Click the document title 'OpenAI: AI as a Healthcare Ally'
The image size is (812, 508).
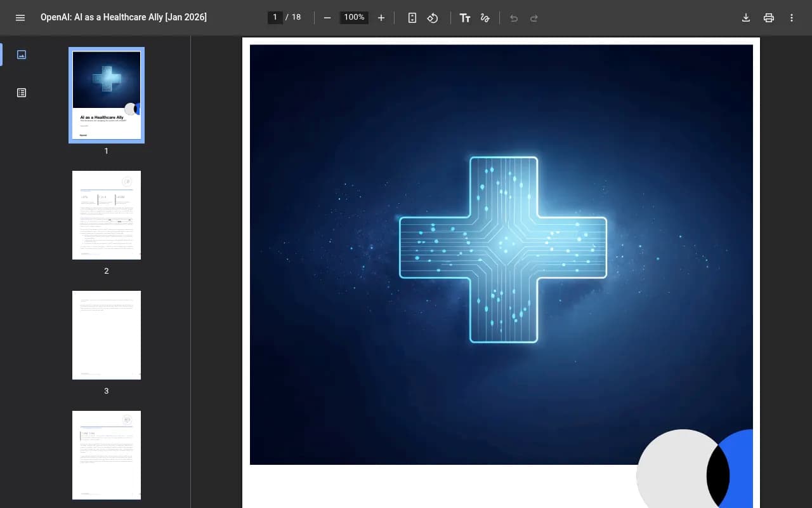(124, 17)
